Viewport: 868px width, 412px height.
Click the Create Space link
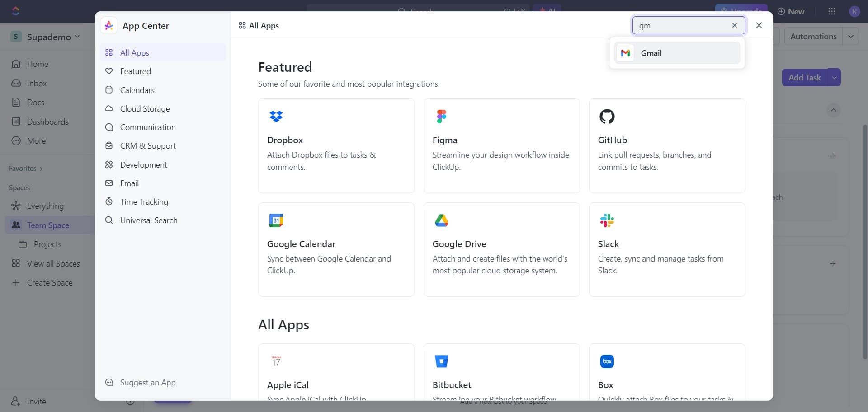point(49,282)
